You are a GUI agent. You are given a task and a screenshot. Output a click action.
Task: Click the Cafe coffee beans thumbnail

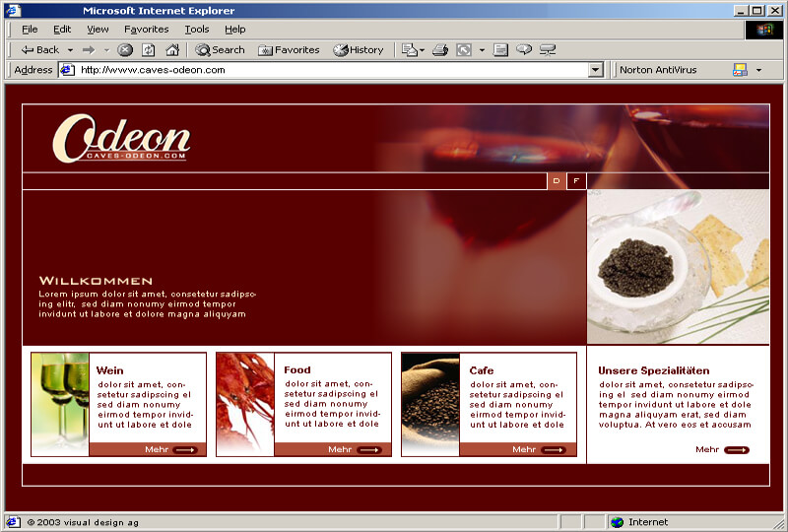430,404
